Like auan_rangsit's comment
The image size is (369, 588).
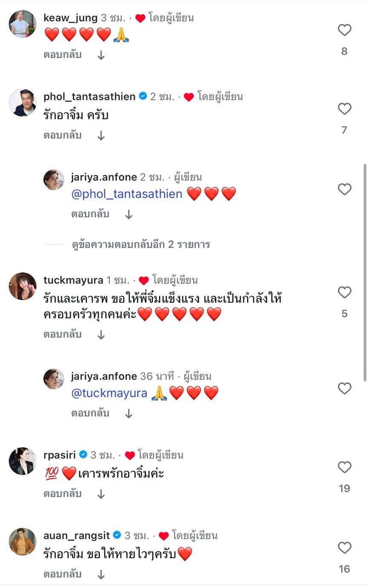click(344, 548)
